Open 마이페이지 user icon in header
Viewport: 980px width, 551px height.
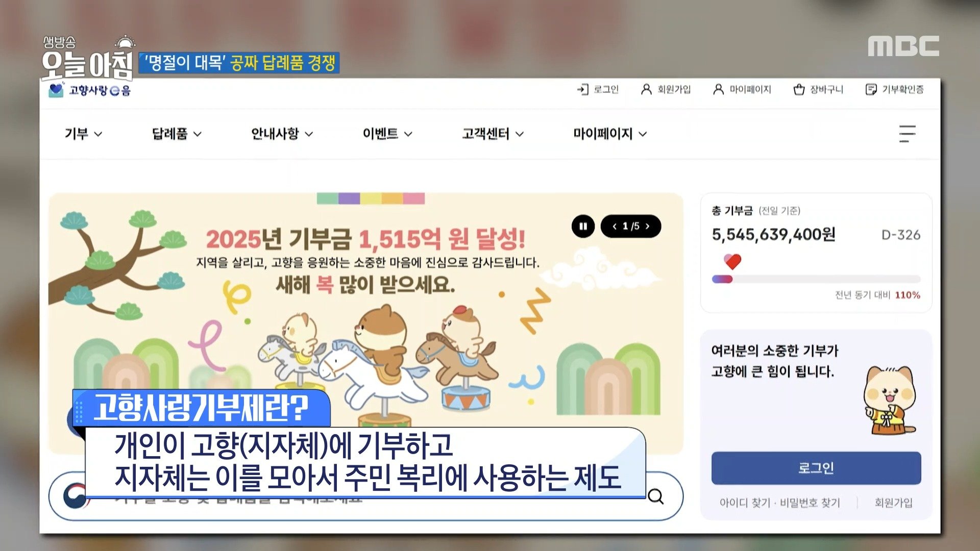[718, 90]
